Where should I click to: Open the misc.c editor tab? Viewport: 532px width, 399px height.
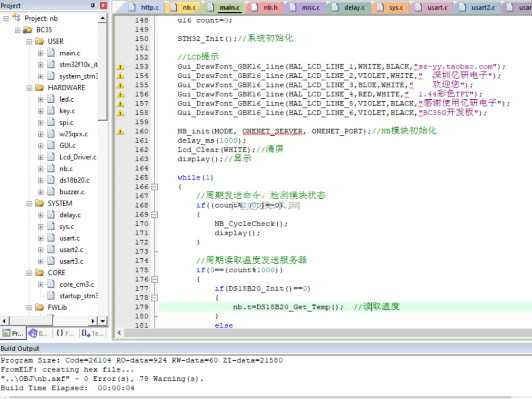pyautogui.click(x=305, y=7)
